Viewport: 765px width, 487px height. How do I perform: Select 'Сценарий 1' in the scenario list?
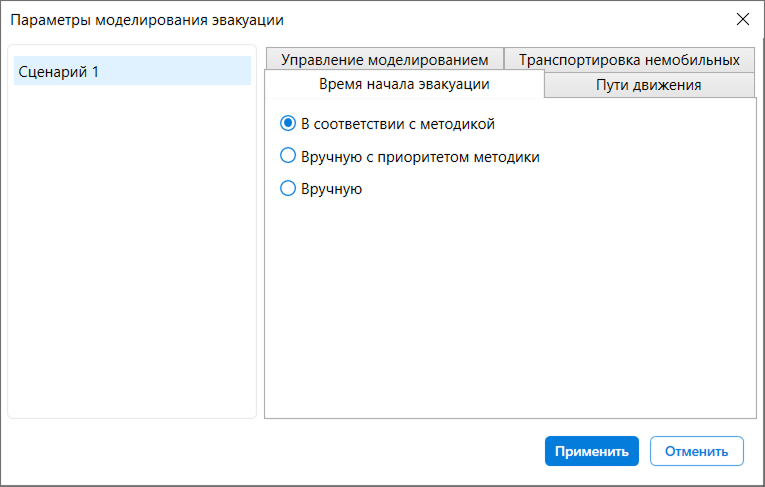coord(132,71)
